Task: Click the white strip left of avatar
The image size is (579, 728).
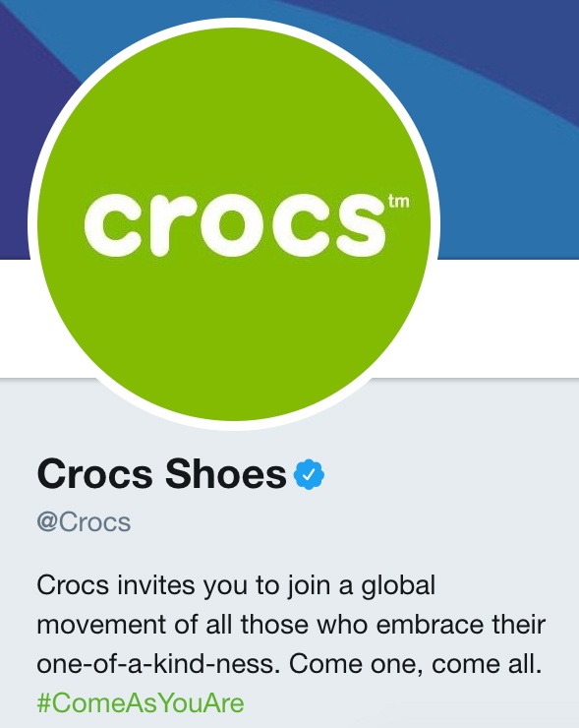Action: coord(19,319)
